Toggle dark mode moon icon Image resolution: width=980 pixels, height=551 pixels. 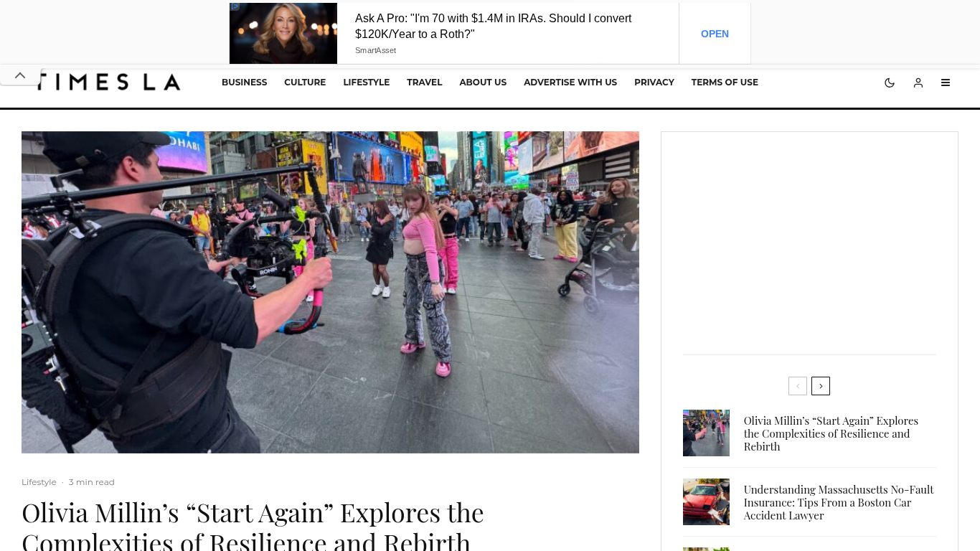pos(890,83)
